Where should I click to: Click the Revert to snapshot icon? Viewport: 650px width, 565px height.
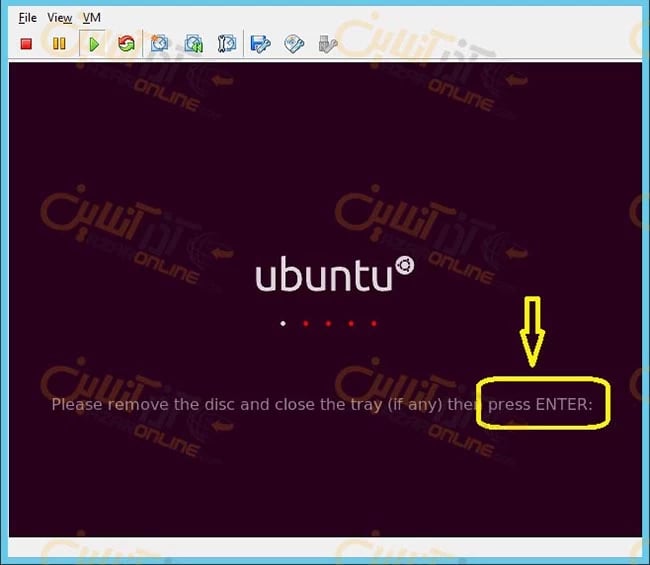pyautogui.click(x=193, y=44)
